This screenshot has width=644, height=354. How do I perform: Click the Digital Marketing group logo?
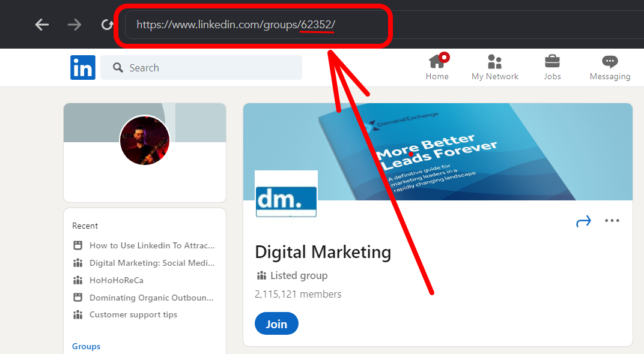click(x=286, y=194)
